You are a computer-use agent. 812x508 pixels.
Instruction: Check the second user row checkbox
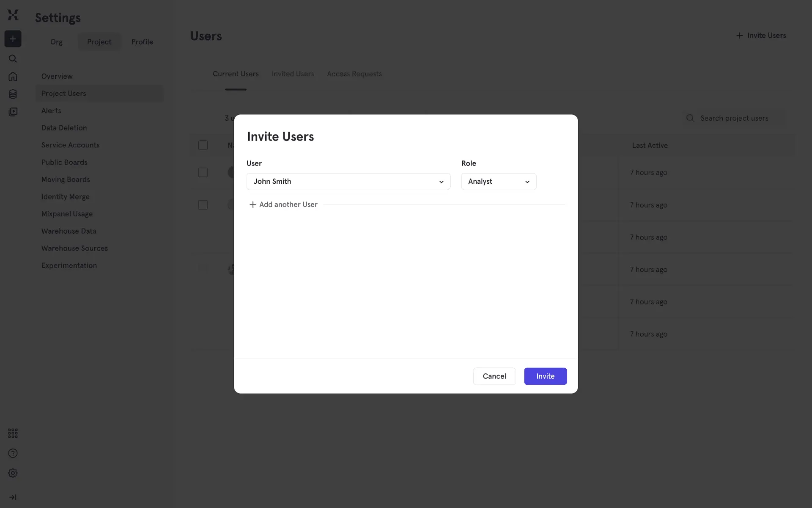[x=203, y=205]
